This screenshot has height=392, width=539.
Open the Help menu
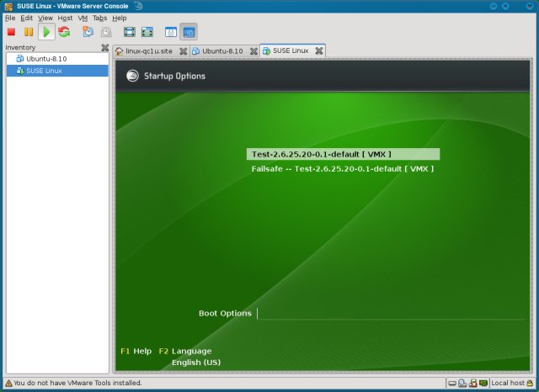coord(120,18)
